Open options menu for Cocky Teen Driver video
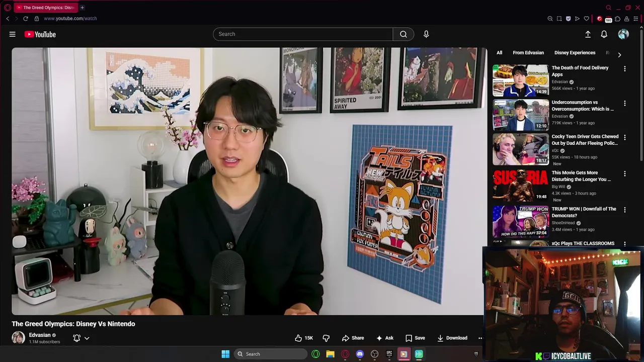644x362 pixels. click(625, 138)
